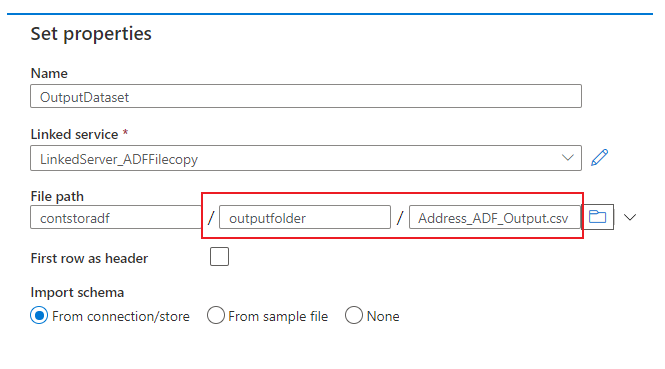665x369 pixels.
Task: Click the First row as header label
Action: (x=89, y=258)
